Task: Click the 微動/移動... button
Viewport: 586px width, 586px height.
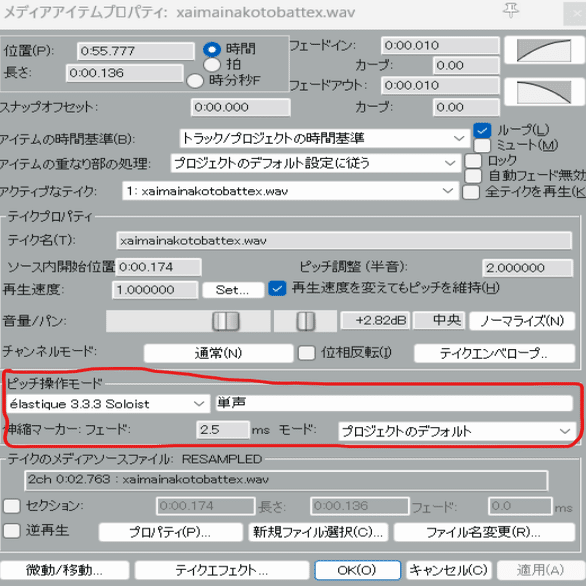Action: 65,570
